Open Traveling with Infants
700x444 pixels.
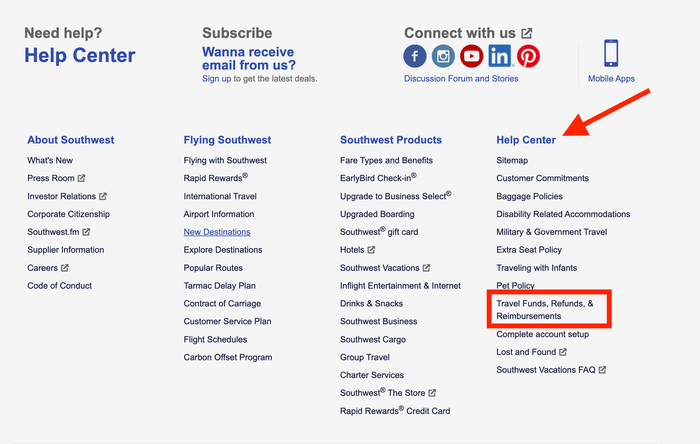(x=537, y=268)
